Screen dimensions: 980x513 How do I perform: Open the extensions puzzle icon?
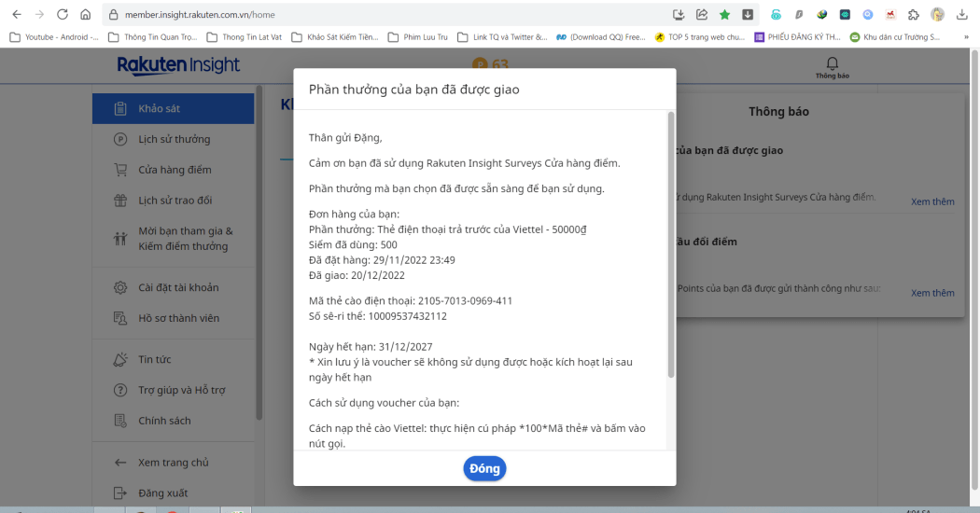914,14
